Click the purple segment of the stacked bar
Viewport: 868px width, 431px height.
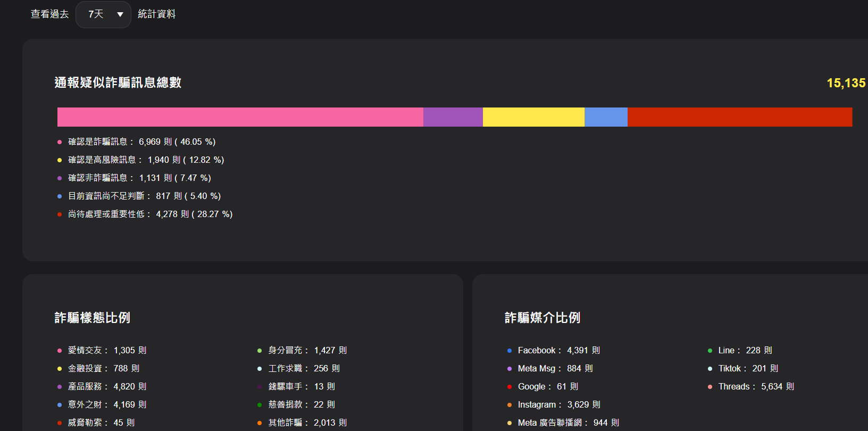(x=453, y=117)
